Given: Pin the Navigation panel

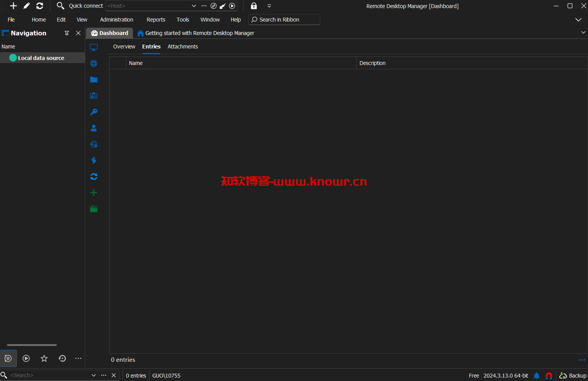Looking at the screenshot, I should click(67, 33).
